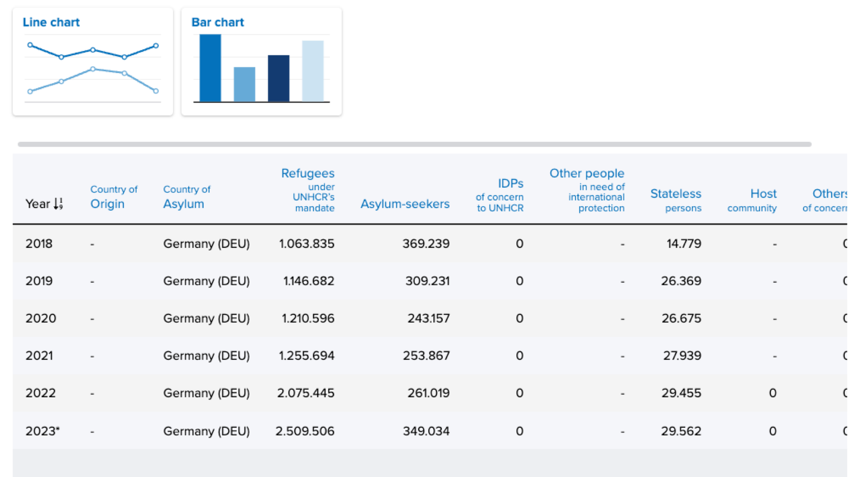Sort by Country of Origin column header
The image size is (868, 477).
click(113, 197)
